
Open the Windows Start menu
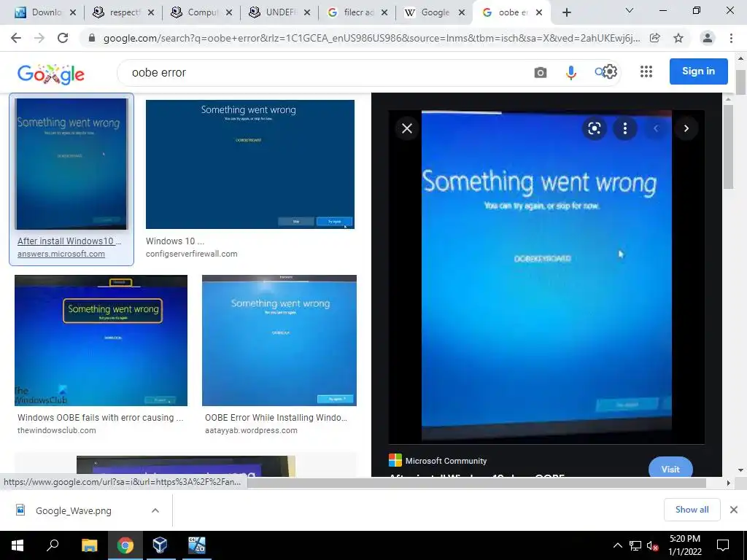coord(18,545)
